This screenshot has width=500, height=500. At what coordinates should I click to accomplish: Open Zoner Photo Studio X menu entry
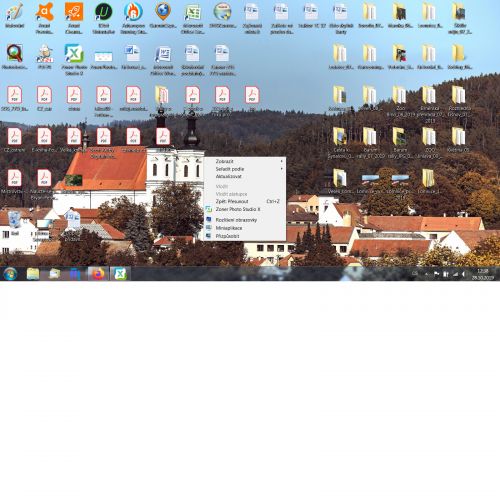pyautogui.click(x=245, y=209)
